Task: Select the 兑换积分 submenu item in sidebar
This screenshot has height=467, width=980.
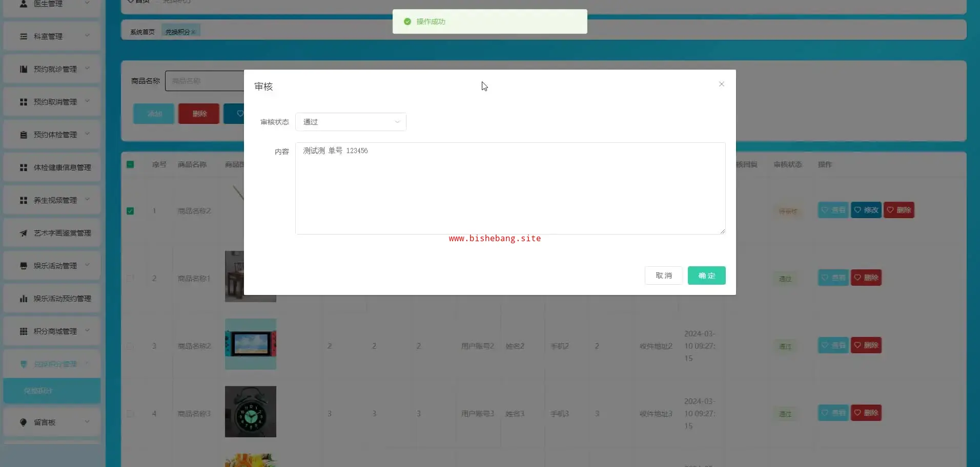Action: (x=52, y=391)
